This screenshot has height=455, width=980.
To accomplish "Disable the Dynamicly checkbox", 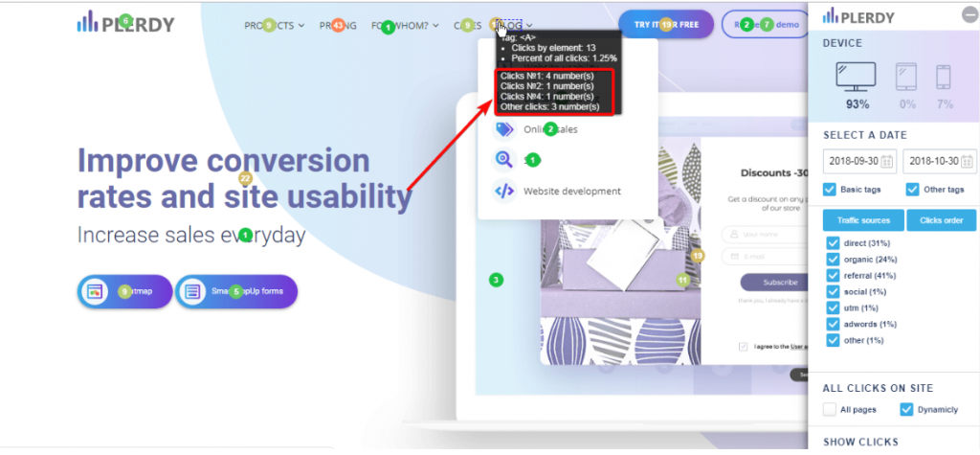I will (906, 409).
